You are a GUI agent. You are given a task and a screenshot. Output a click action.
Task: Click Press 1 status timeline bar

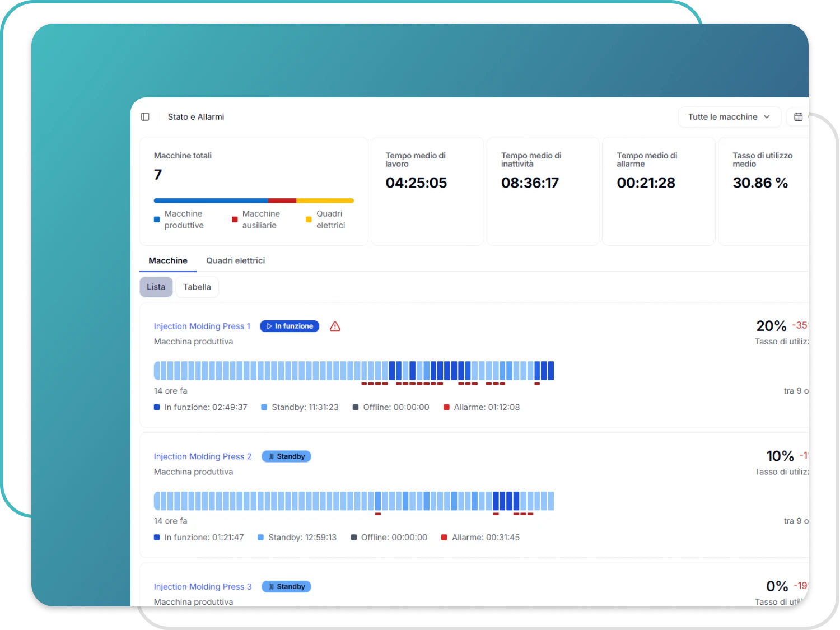coord(353,371)
